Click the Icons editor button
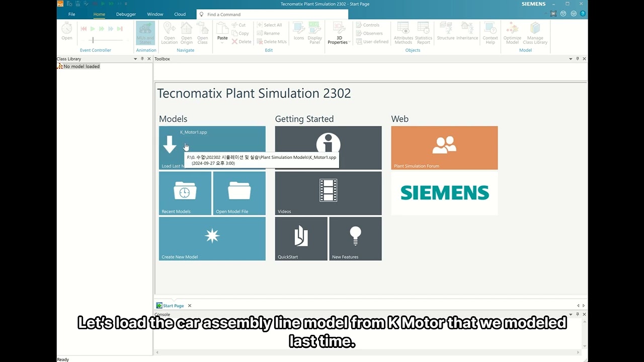Viewport: 644px width, 362px height. [299, 31]
